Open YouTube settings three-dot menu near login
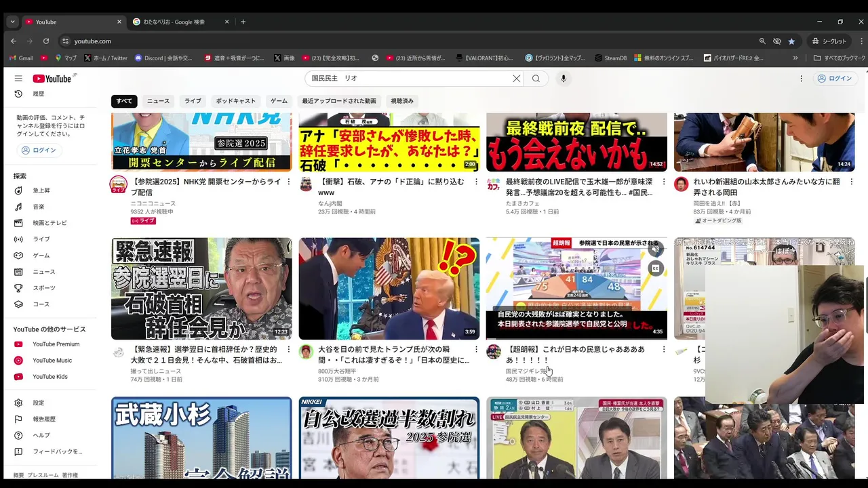 [x=801, y=79]
